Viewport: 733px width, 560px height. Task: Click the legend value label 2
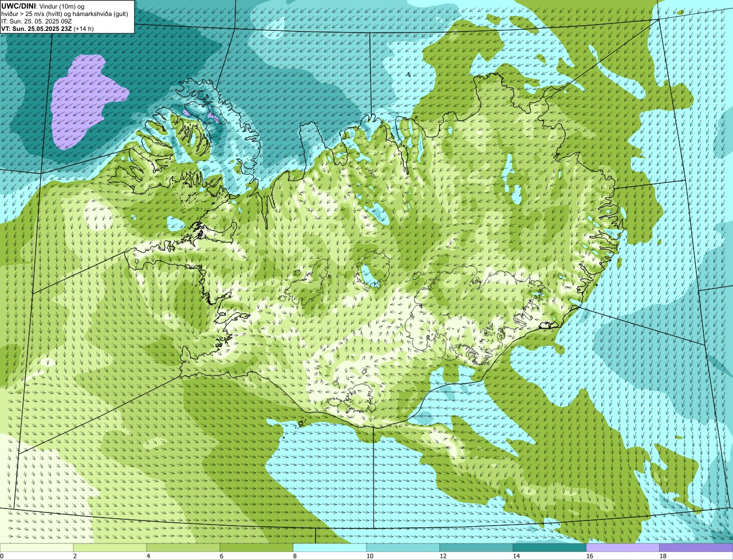(x=75, y=556)
